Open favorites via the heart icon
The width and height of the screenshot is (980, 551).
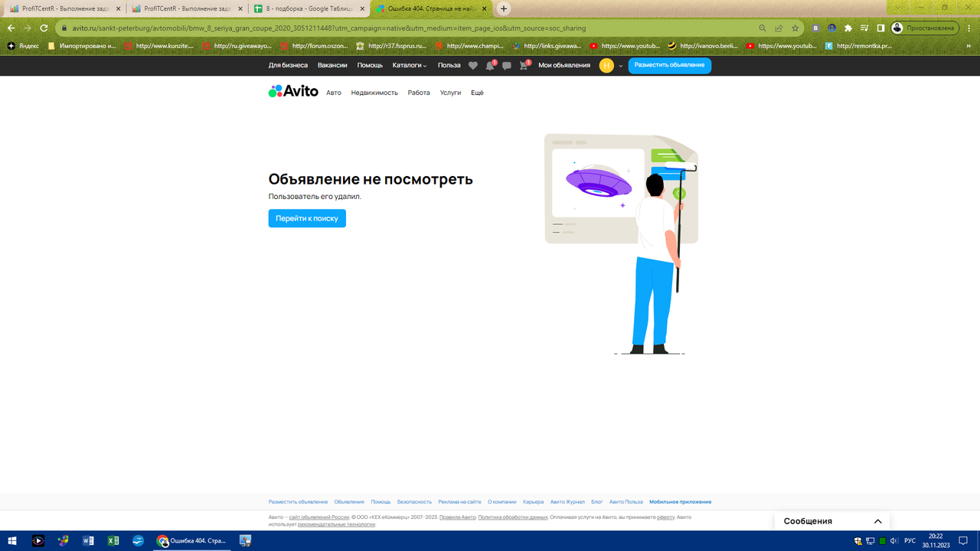[472, 65]
